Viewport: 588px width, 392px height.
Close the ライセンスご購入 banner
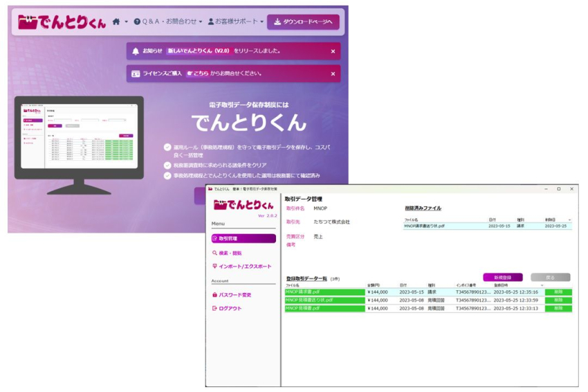pos(332,73)
